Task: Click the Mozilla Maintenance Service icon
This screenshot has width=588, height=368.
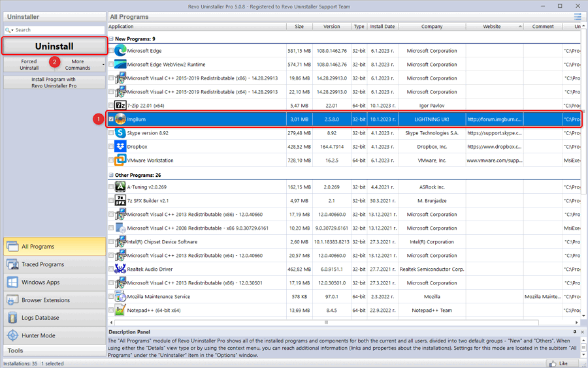Action: (x=120, y=296)
